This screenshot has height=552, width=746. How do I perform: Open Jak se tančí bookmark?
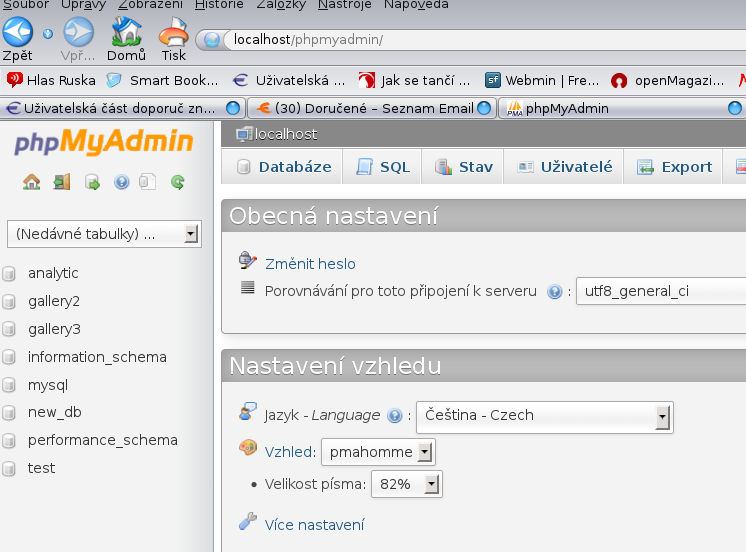[x=414, y=80]
